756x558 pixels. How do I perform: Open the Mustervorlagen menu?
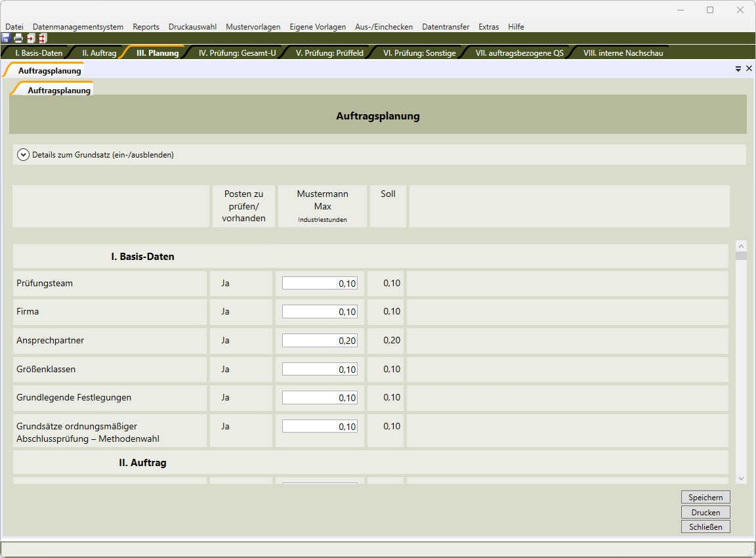point(253,27)
